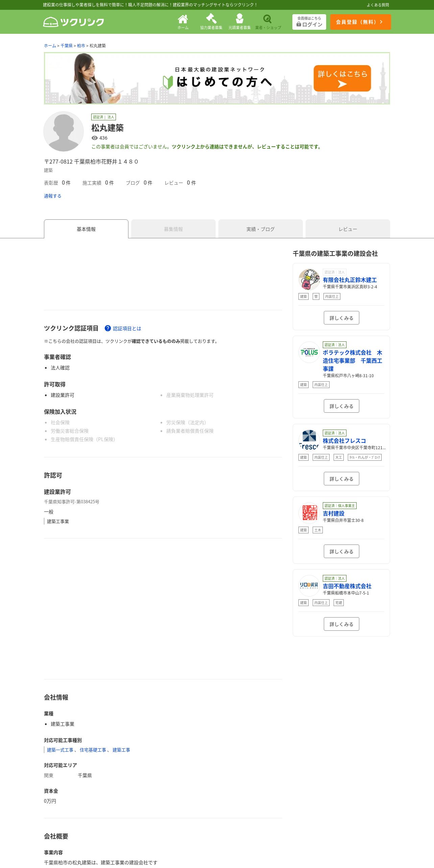The width and height of the screenshot is (434, 868).
Task: Switch to 実績・ブログ tab
Action: (261, 229)
